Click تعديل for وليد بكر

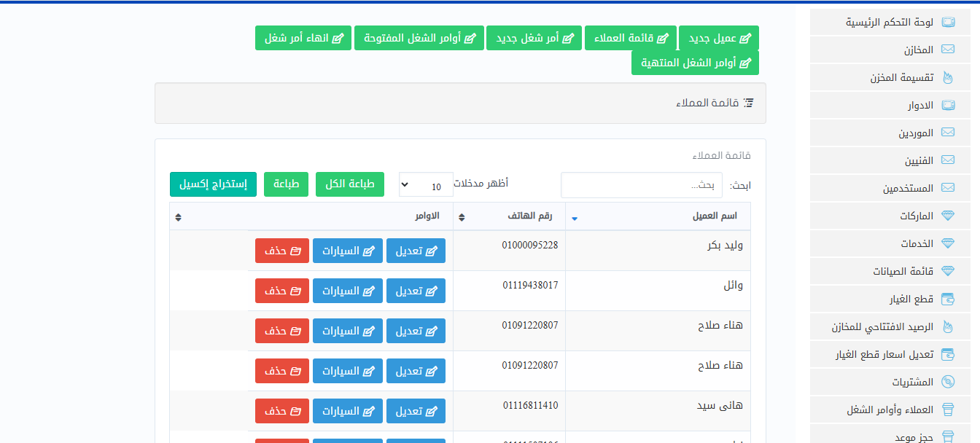pyautogui.click(x=416, y=251)
